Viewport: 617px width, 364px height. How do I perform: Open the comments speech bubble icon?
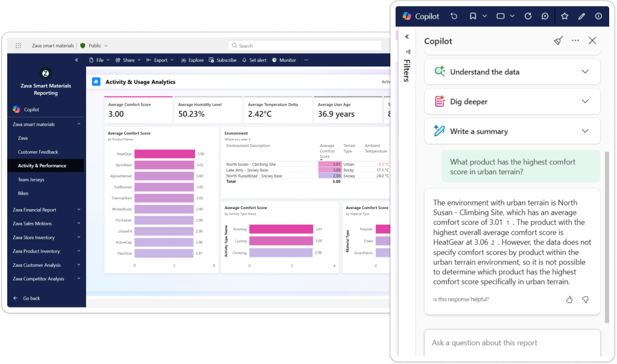click(x=545, y=16)
